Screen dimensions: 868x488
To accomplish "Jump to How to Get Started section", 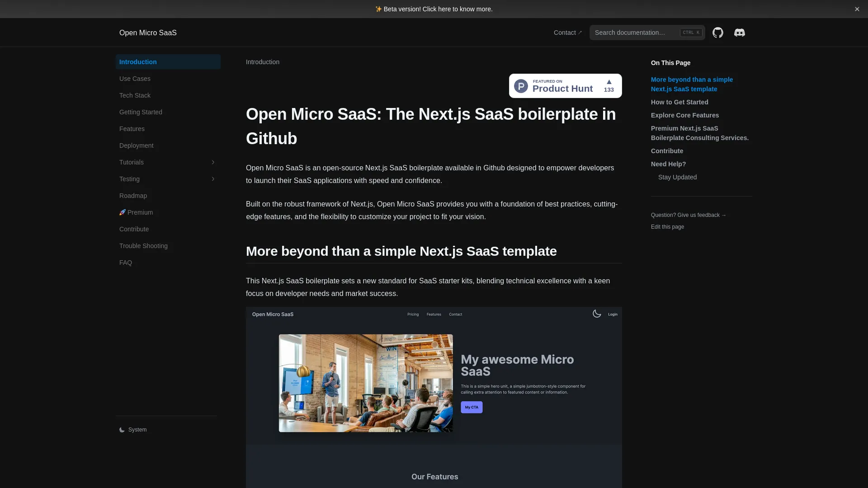I will click(679, 102).
